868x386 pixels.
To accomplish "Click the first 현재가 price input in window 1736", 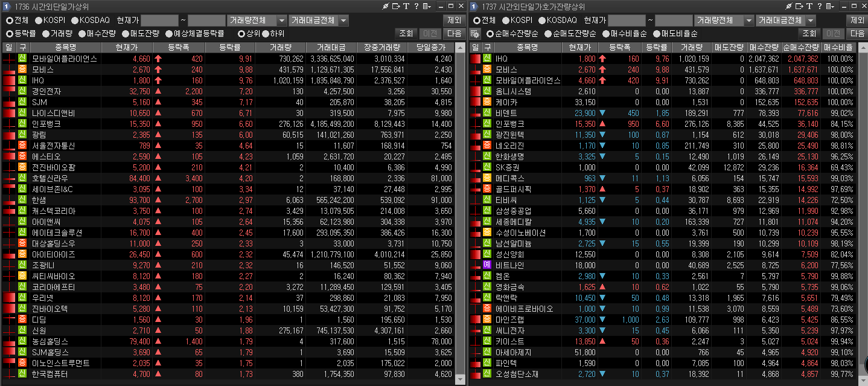I will click(x=160, y=20).
